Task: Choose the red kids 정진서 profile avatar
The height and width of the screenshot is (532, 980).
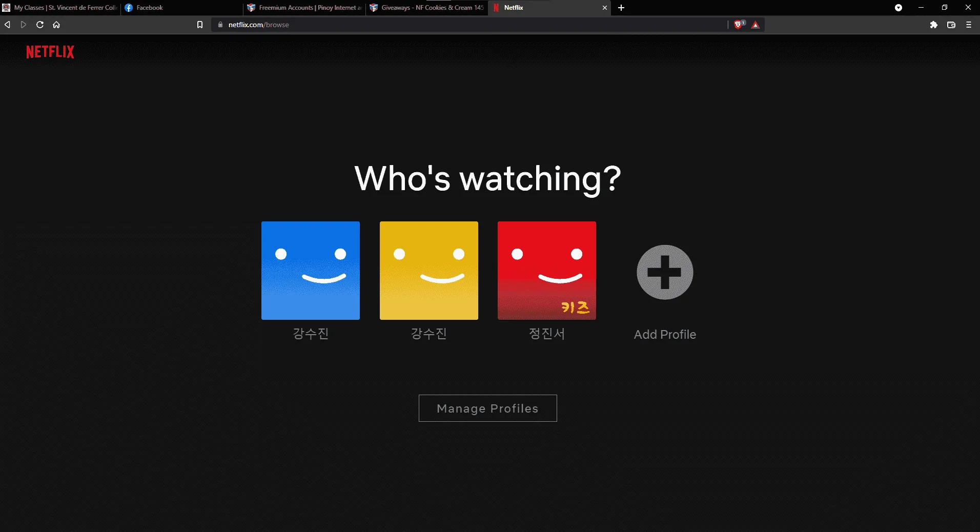Action: [x=547, y=271]
